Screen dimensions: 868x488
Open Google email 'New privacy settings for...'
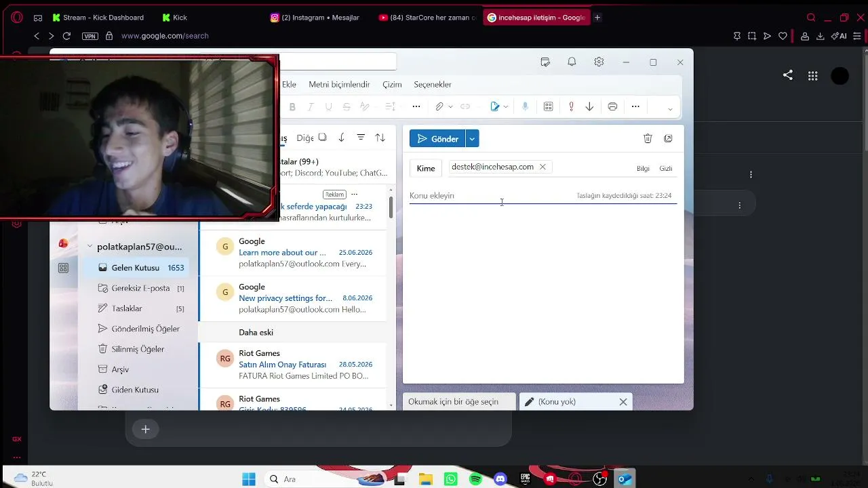tap(293, 298)
